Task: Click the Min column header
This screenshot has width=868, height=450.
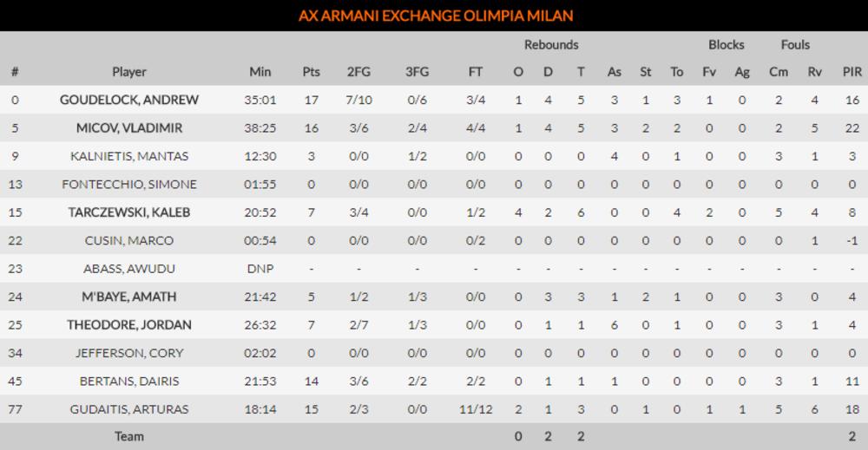Action: tap(260, 72)
